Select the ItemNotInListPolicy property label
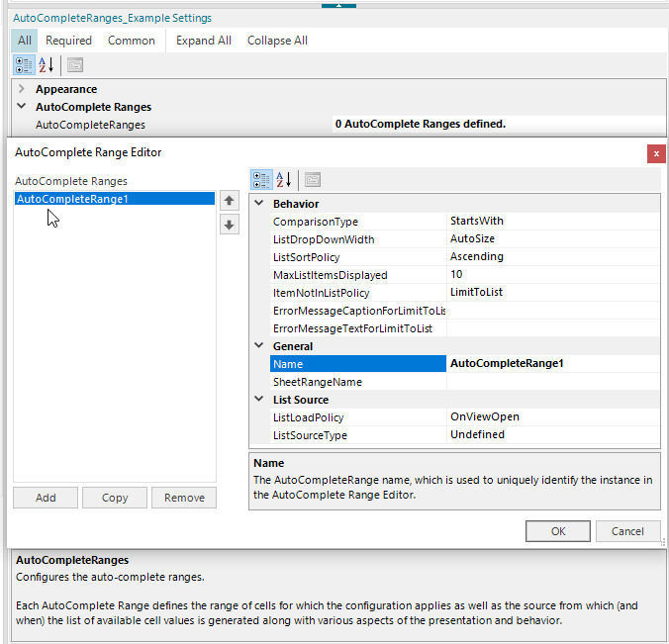 coord(321,293)
